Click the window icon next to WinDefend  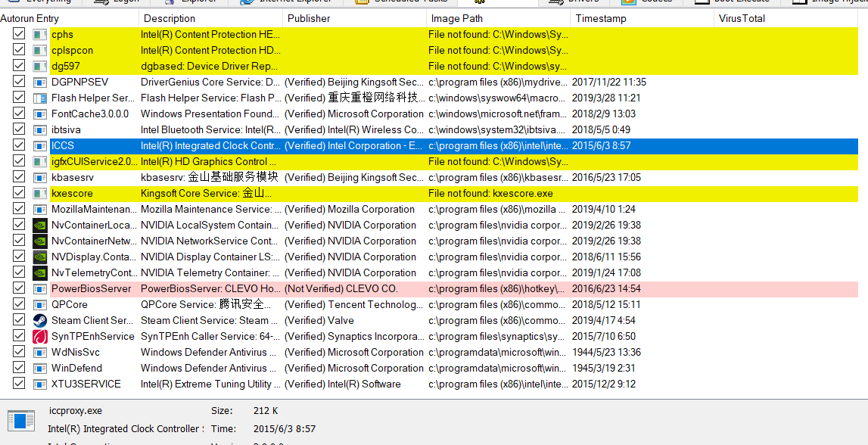[40, 369]
